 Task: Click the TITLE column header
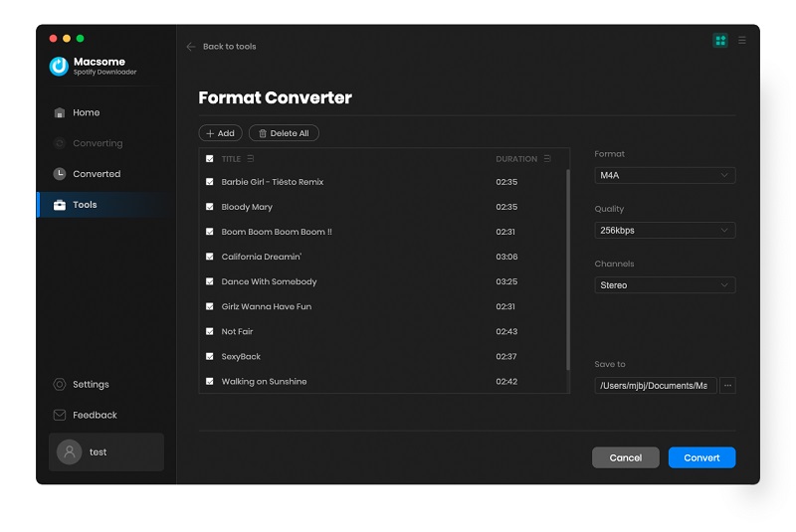(231, 159)
